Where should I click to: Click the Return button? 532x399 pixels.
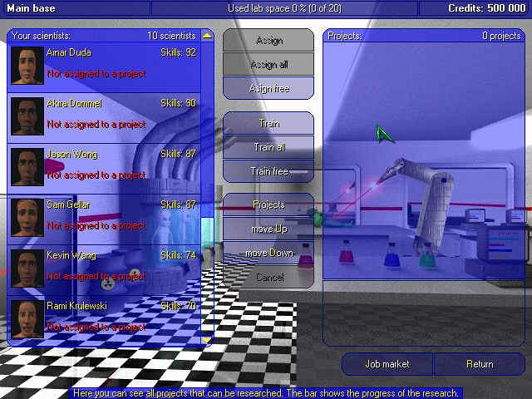click(x=480, y=364)
